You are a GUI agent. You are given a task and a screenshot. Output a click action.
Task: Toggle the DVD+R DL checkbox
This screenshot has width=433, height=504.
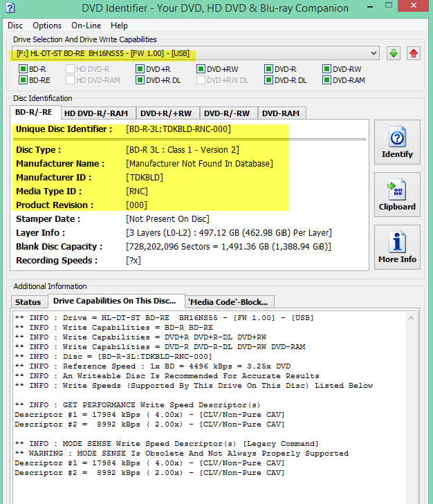coord(140,80)
